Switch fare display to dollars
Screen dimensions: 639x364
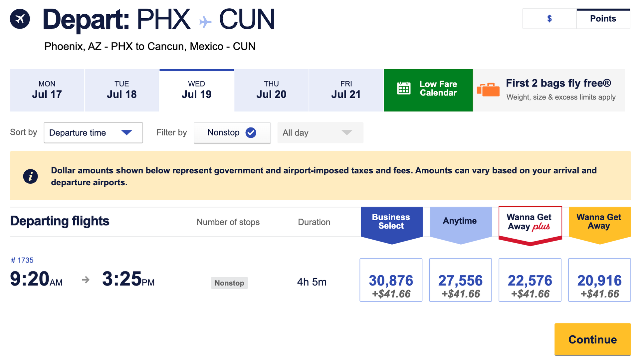[549, 19]
